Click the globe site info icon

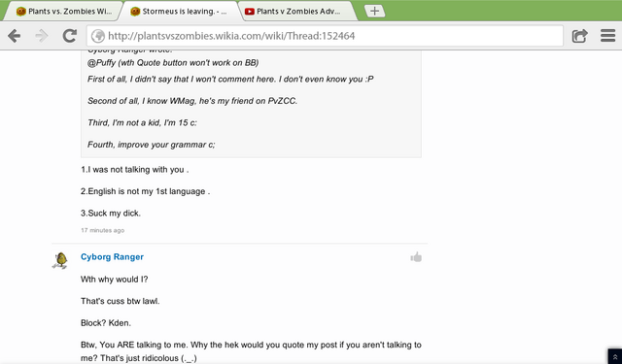97,36
